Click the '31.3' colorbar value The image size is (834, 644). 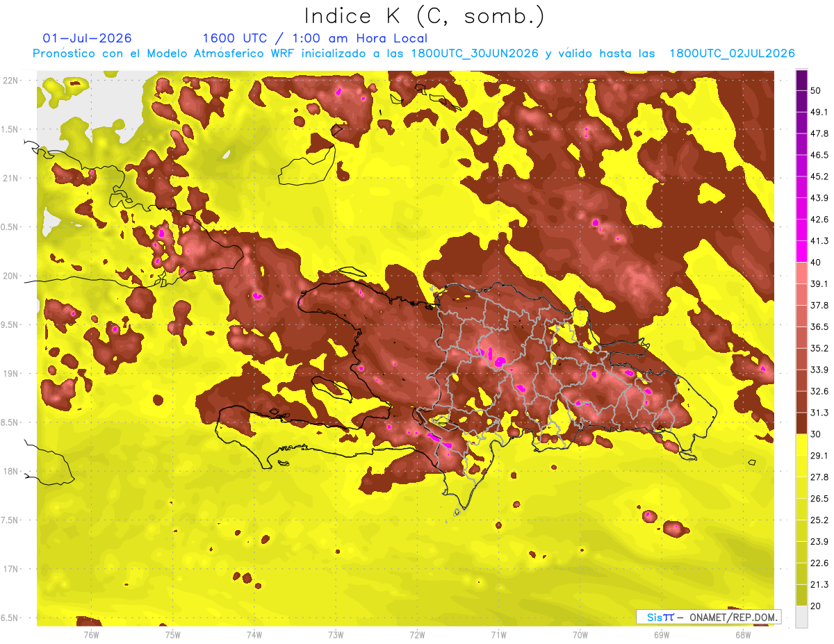819,413
